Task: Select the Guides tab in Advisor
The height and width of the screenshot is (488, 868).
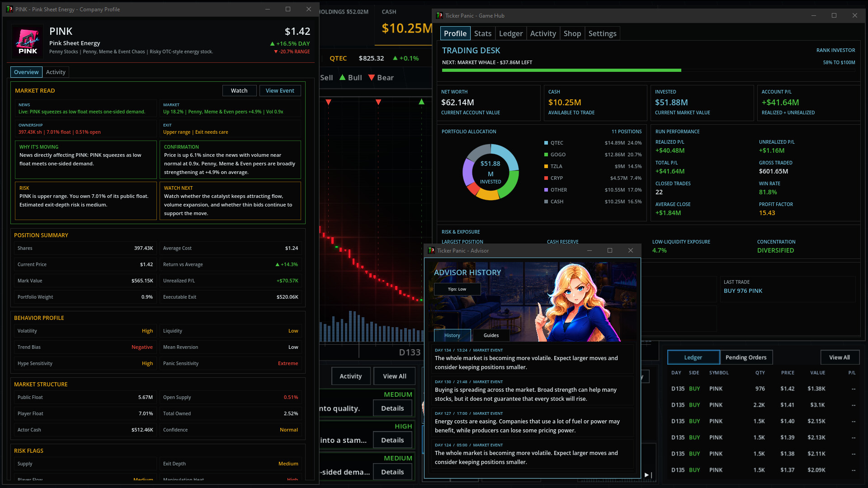Action: pos(491,335)
